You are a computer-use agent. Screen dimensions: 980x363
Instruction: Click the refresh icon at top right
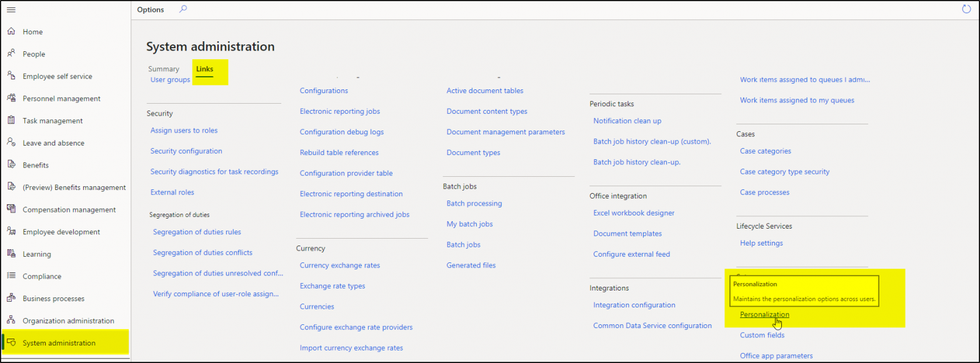966,9
